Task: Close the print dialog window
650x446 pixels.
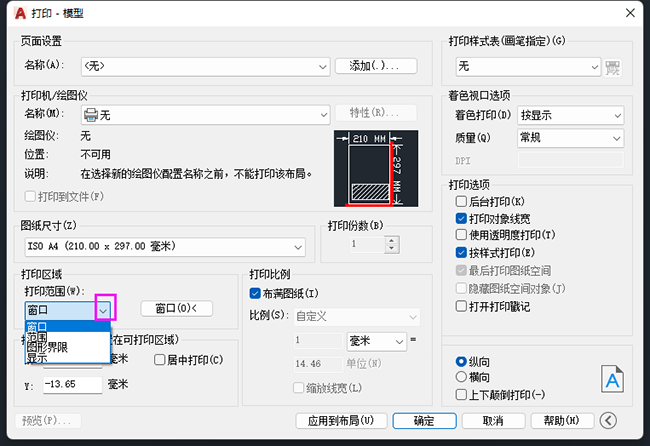Action: pyautogui.click(x=630, y=13)
